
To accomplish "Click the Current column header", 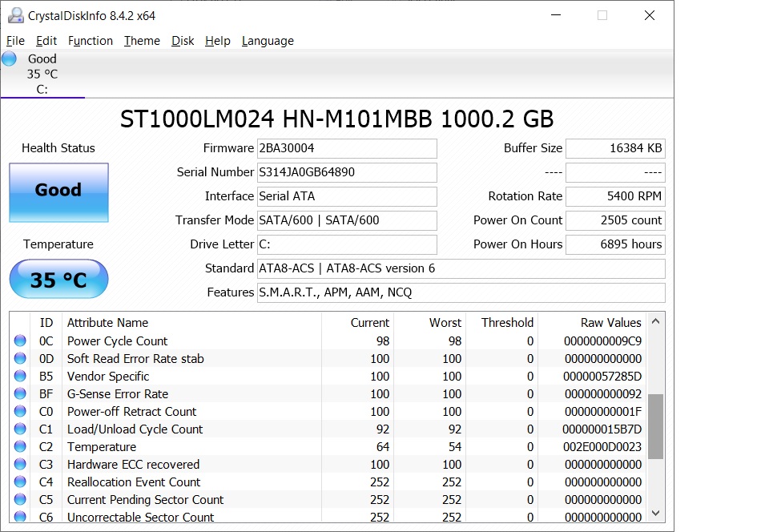I will click(357, 323).
